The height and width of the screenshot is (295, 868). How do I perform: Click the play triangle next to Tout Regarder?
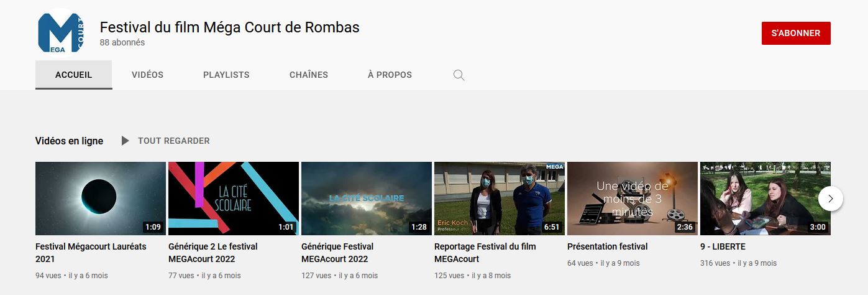[x=125, y=141]
